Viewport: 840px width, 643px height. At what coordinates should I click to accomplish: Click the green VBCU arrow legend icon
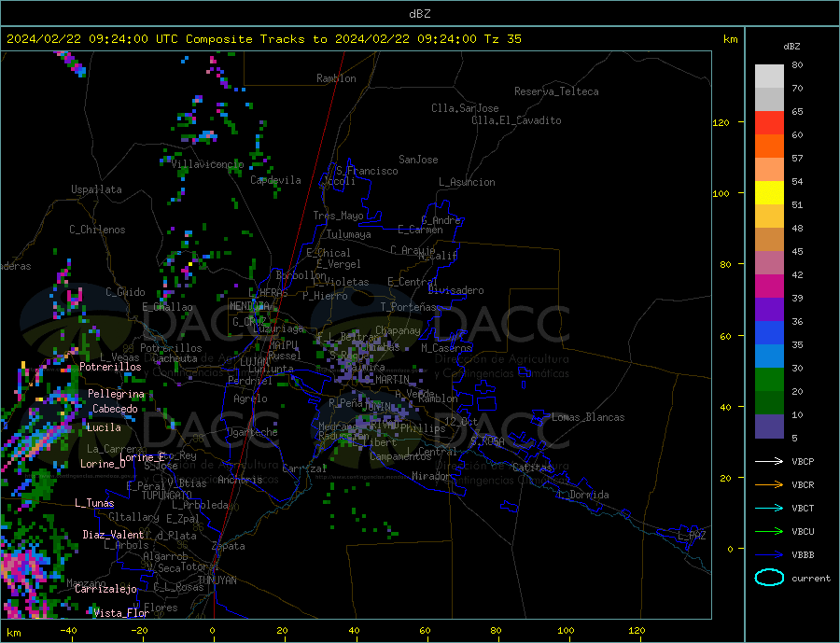[769, 531]
